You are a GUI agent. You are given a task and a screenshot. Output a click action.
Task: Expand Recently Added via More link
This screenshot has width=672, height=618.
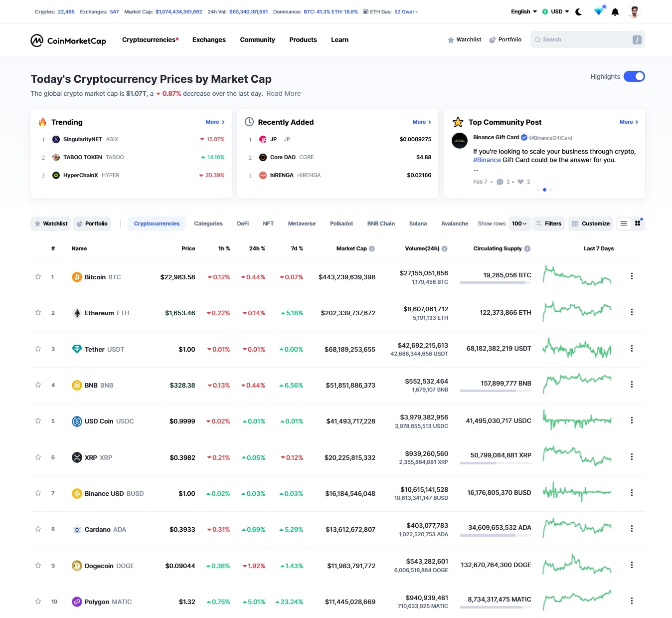pos(422,122)
